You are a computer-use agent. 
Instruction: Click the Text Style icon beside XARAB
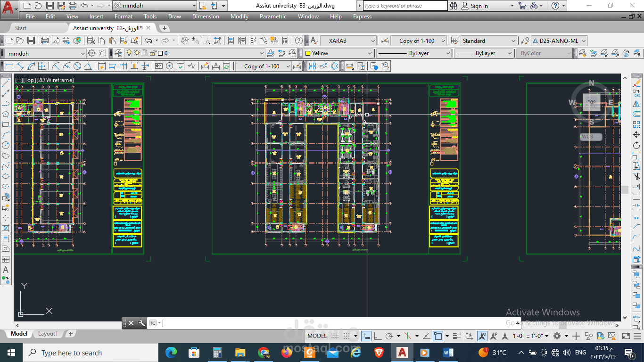click(x=314, y=41)
